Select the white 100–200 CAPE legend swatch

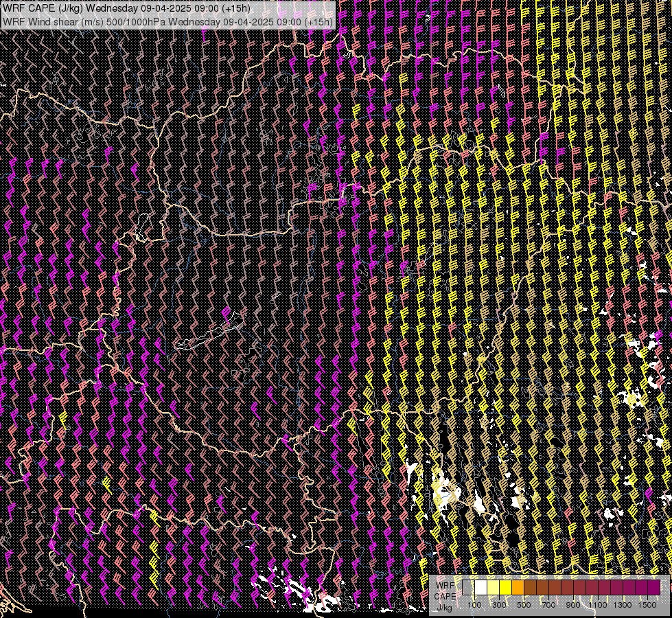click(x=481, y=588)
